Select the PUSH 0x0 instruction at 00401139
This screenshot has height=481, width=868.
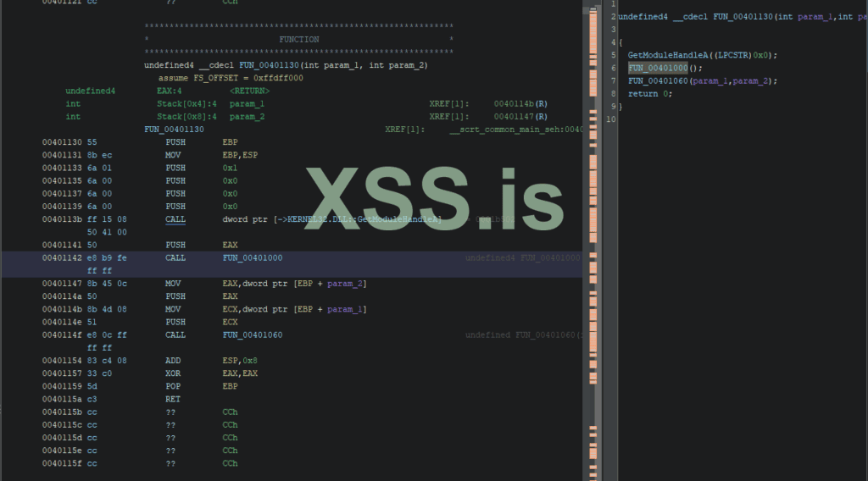[201, 207]
